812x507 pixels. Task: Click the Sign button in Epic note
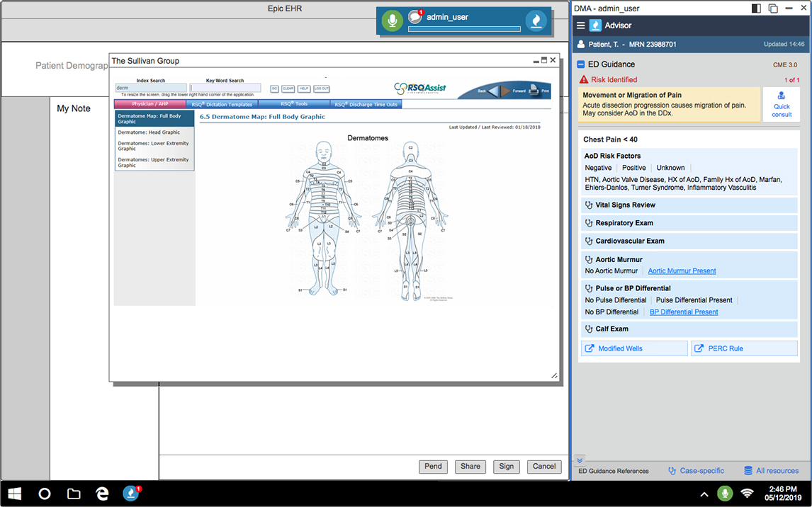coord(507,467)
